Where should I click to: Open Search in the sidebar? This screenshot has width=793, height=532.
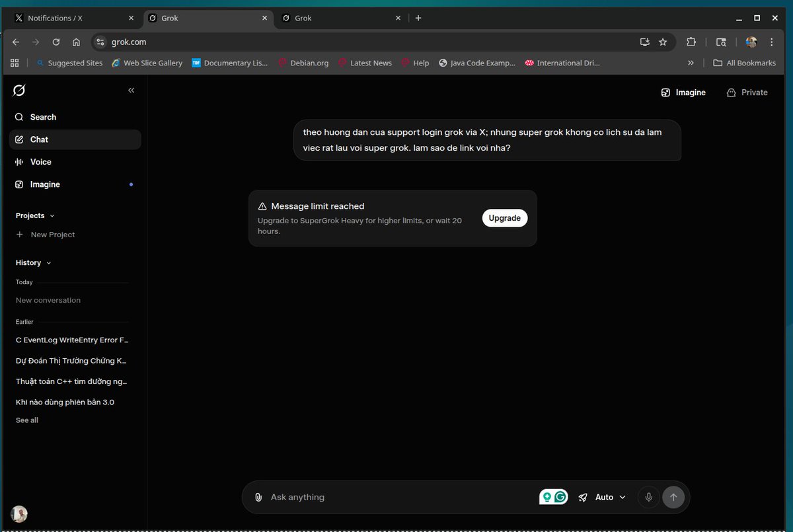pyautogui.click(x=75, y=117)
